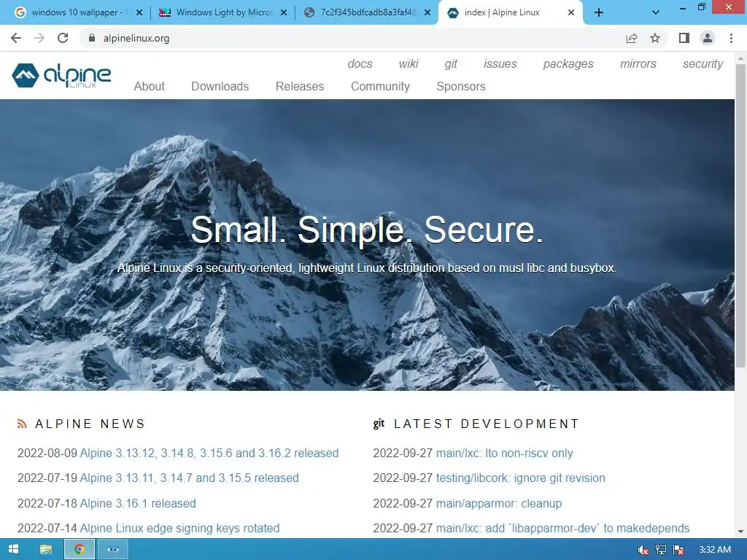
Task: Click the Chrome taskbar icon
Action: click(79, 550)
